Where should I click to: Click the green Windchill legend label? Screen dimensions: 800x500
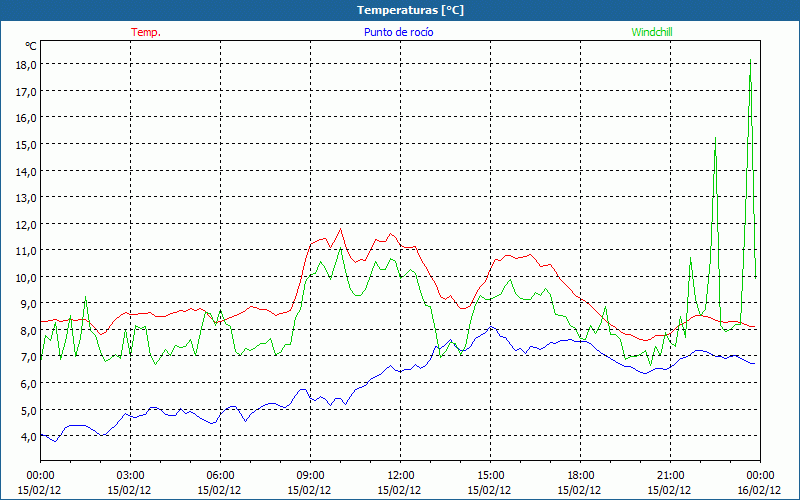(x=652, y=32)
